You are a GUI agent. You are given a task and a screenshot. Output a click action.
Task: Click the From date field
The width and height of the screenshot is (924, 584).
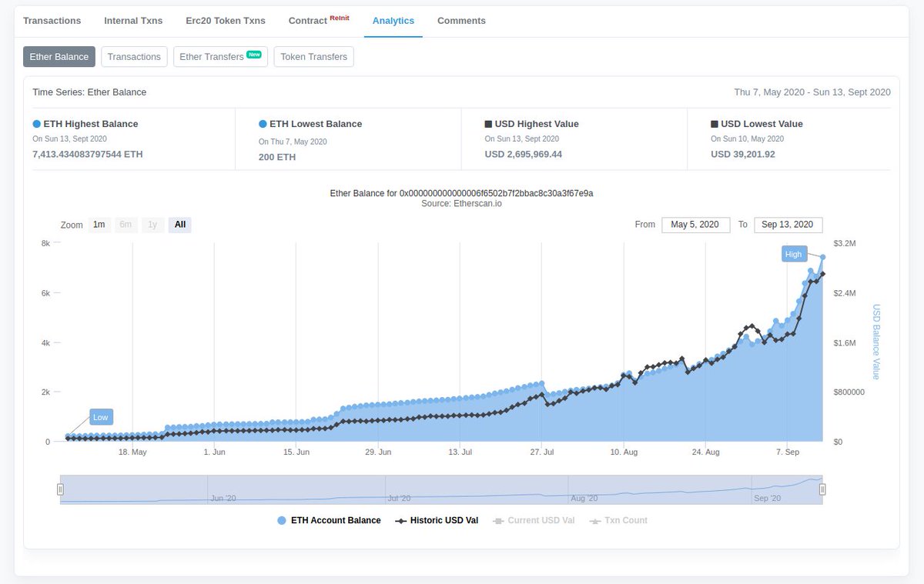695,225
